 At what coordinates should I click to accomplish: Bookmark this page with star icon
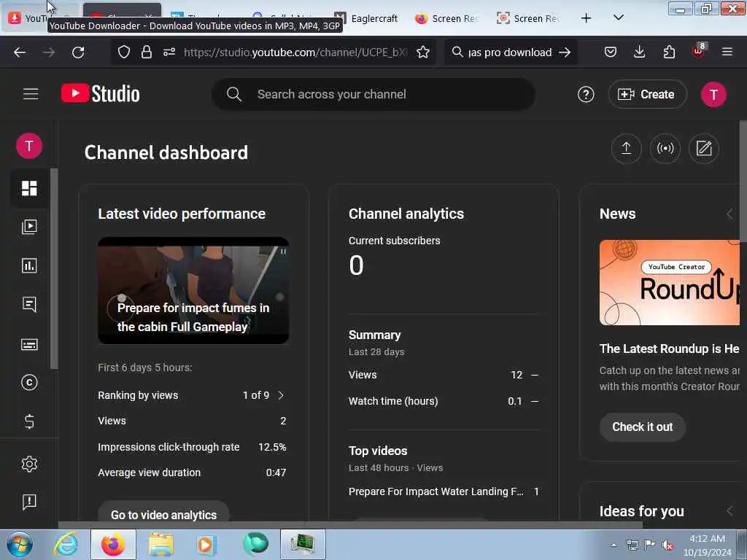tap(422, 52)
